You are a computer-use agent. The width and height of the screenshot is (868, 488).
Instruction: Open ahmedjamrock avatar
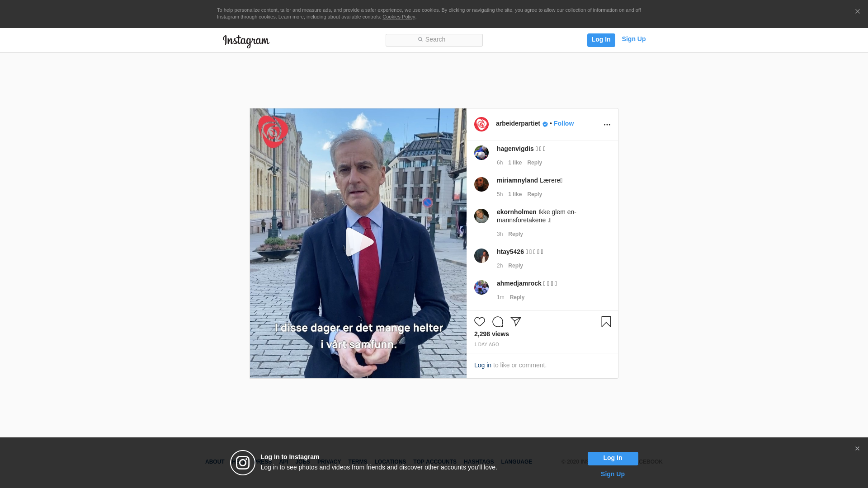481,287
